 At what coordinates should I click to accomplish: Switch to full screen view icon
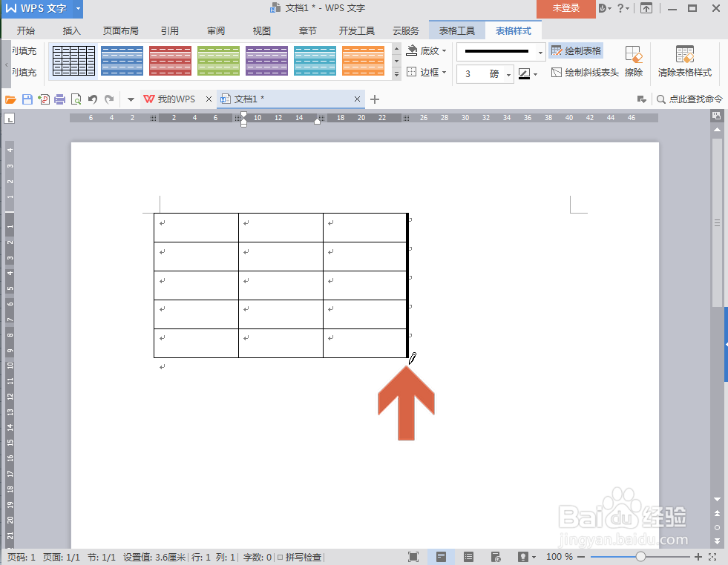pos(413,557)
